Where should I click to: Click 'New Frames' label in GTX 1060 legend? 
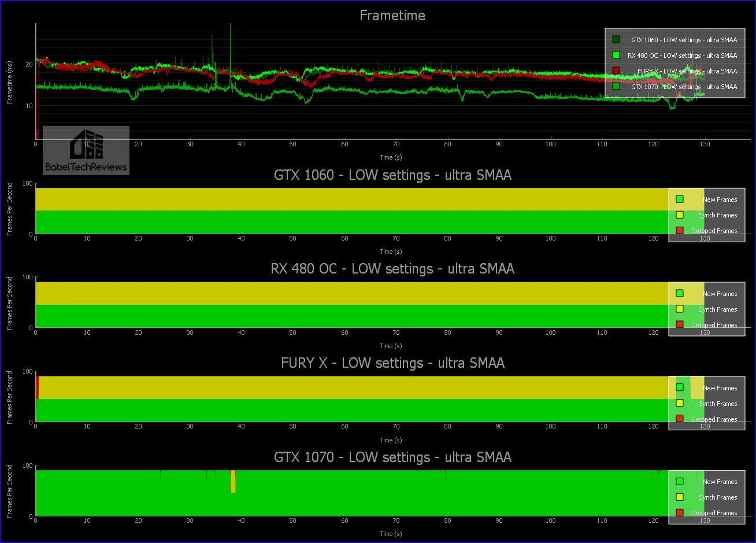pyautogui.click(x=720, y=200)
